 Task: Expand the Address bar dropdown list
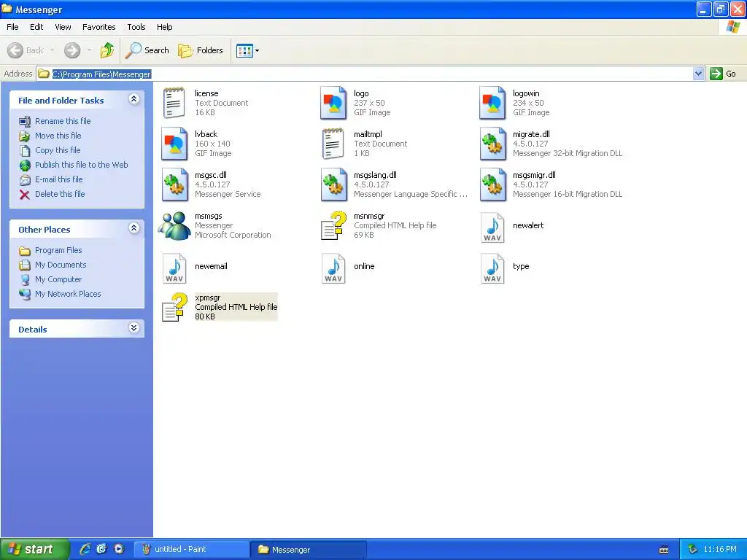tap(698, 74)
